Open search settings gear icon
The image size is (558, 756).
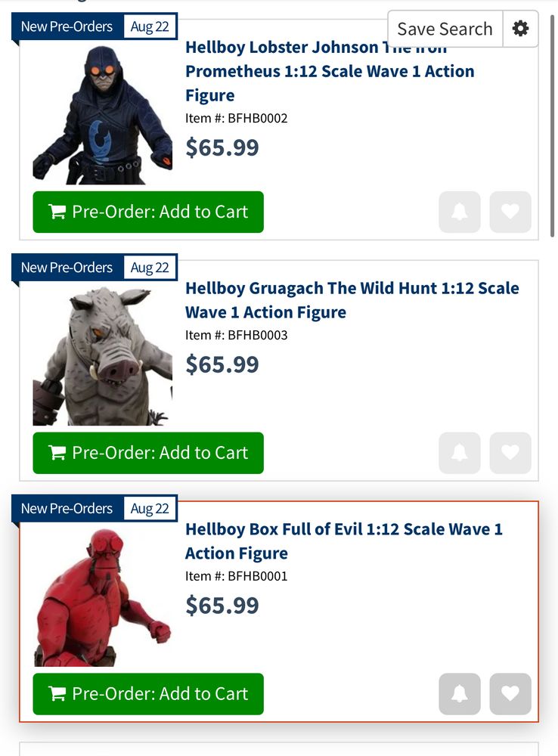coord(520,29)
